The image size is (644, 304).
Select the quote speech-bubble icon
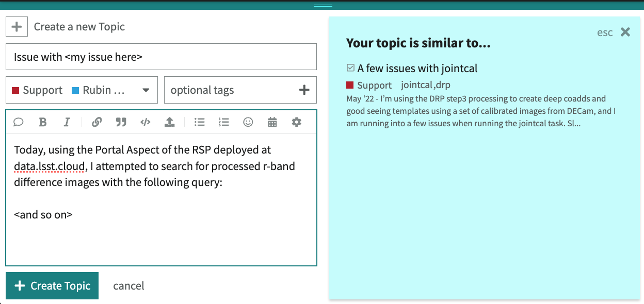pos(19,122)
